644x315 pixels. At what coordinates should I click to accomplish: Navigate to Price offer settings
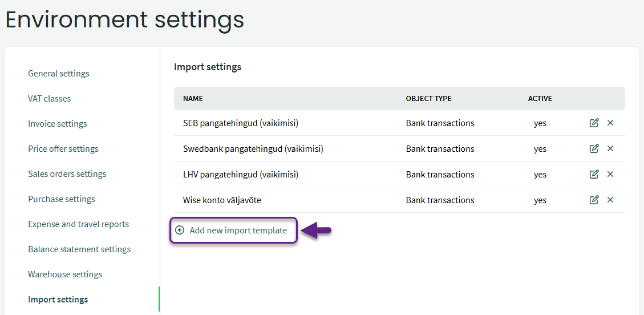point(63,149)
